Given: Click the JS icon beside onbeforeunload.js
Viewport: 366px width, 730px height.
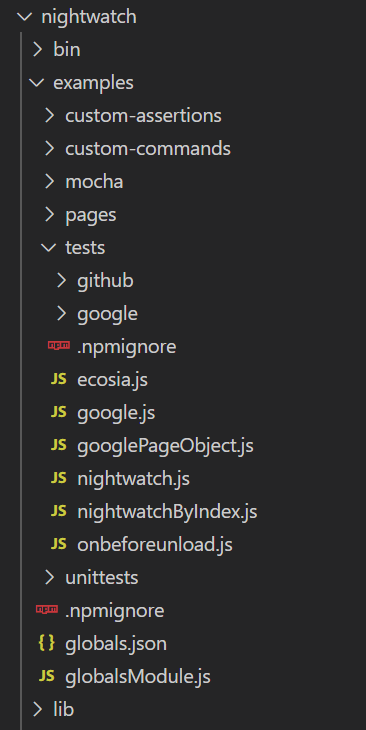Looking at the screenshot, I should (59, 545).
